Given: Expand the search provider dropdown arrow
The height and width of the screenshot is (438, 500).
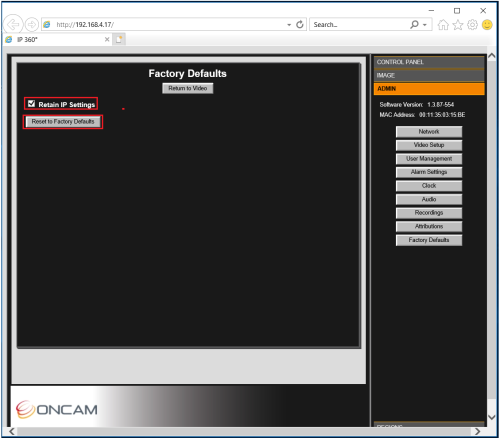Looking at the screenshot, I should click(x=425, y=25).
